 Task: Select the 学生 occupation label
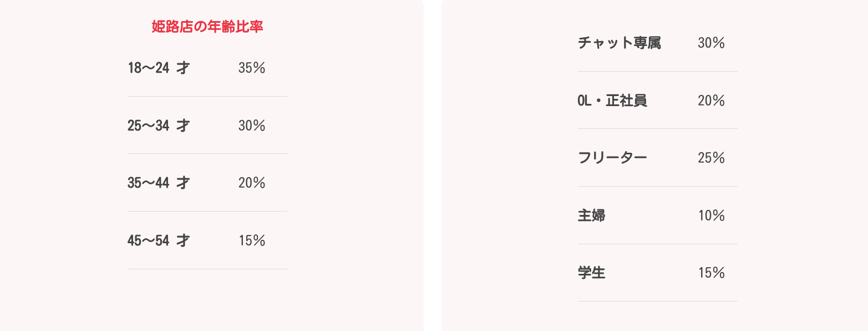click(591, 273)
